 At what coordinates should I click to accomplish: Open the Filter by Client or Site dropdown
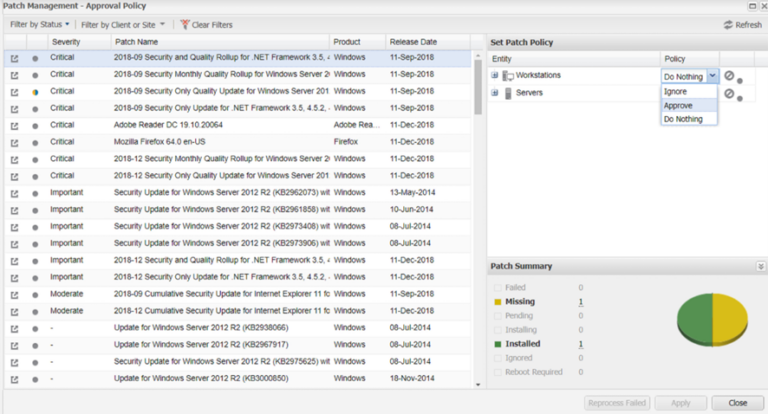coord(123,24)
